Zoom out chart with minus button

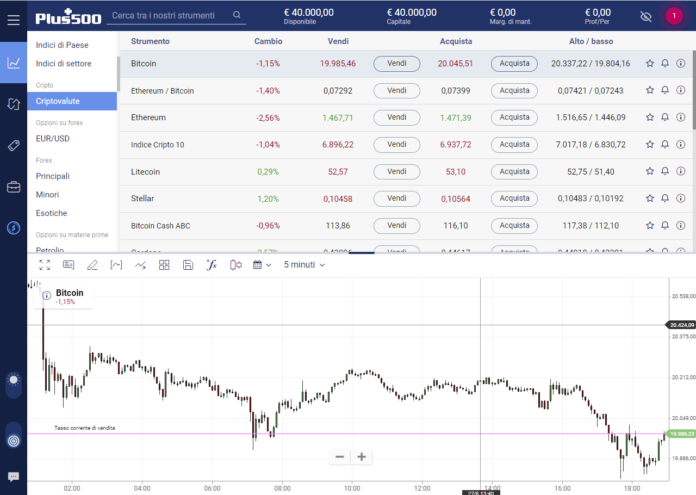point(340,457)
